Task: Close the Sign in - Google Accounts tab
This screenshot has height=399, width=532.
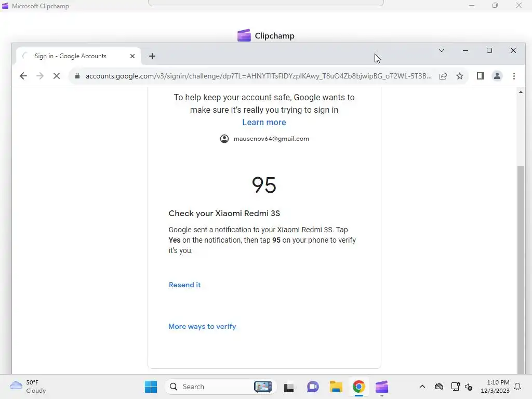Action: pos(132,56)
